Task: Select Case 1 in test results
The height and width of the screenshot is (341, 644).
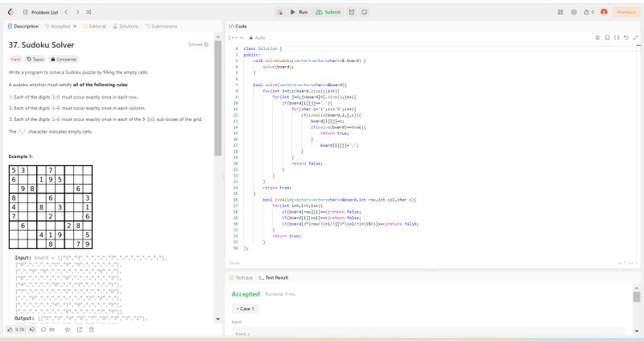Action: pos(246,309)
